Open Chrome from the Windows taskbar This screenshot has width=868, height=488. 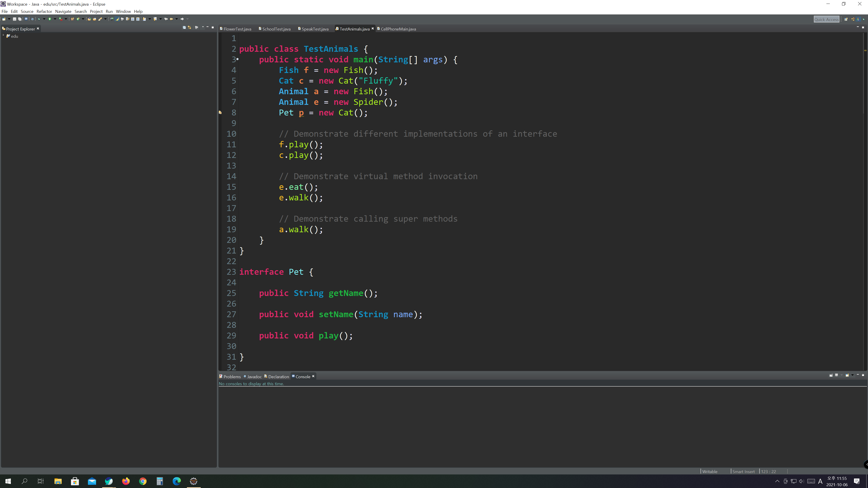(x=143, y=481)
